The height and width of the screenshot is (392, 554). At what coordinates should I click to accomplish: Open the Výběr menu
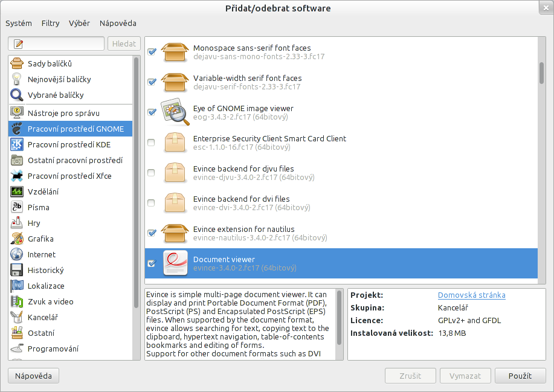point(79,23)
